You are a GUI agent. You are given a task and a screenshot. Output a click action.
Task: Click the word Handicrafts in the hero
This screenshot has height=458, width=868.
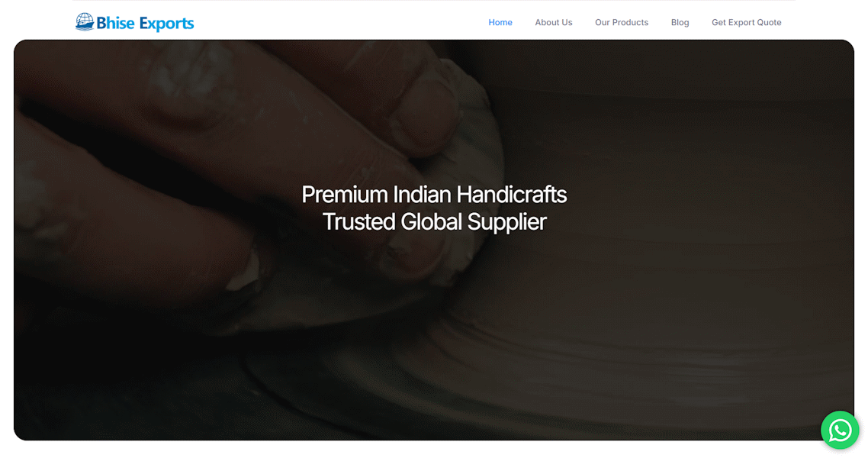(512, 195)
